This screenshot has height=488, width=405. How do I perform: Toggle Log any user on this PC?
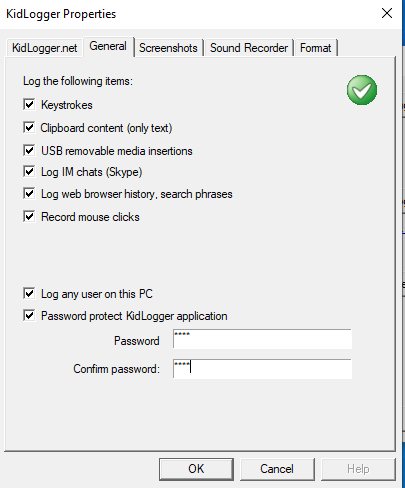click(29, 294)
